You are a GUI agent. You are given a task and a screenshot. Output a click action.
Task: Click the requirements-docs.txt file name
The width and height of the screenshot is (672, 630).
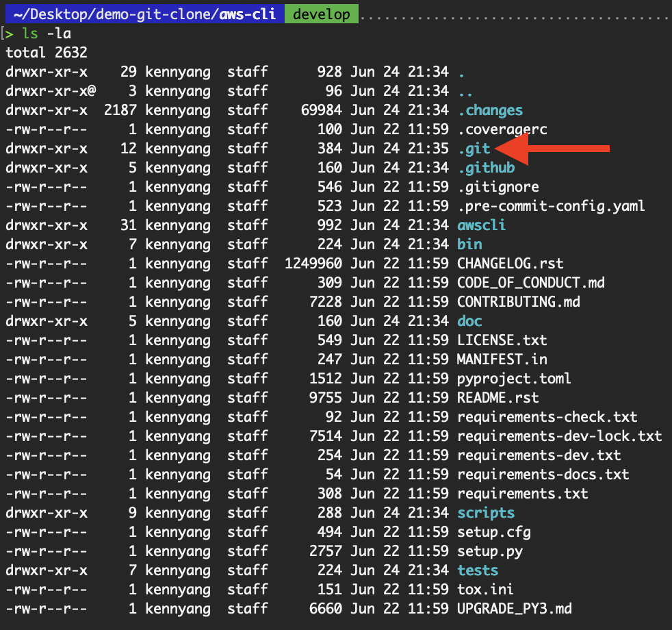[543, 475]
